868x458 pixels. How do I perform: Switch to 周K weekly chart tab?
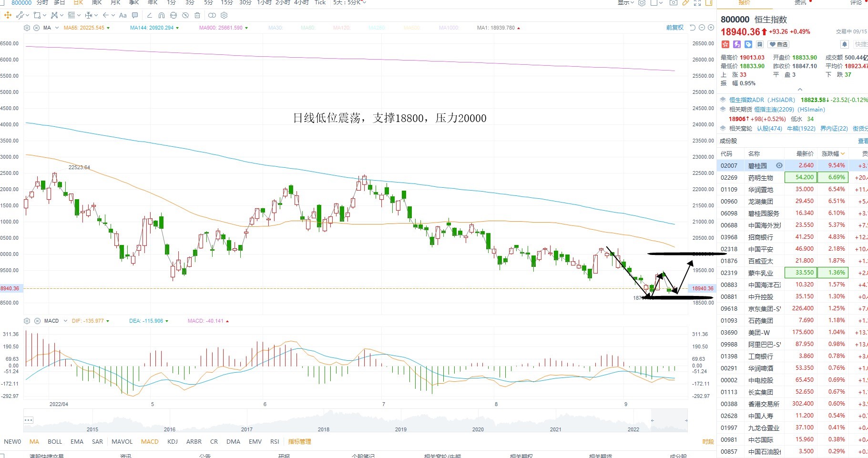pos(97,2)
